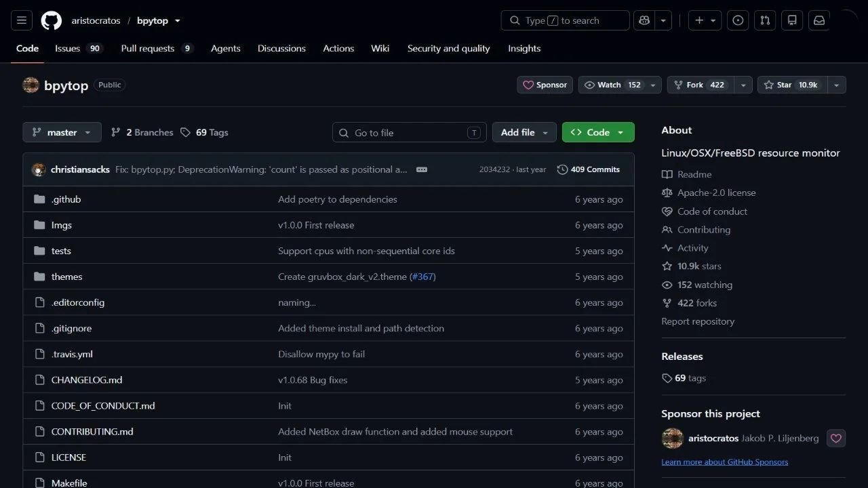
Task: Click the .editorconfig file icon
Action: (39, 302)
